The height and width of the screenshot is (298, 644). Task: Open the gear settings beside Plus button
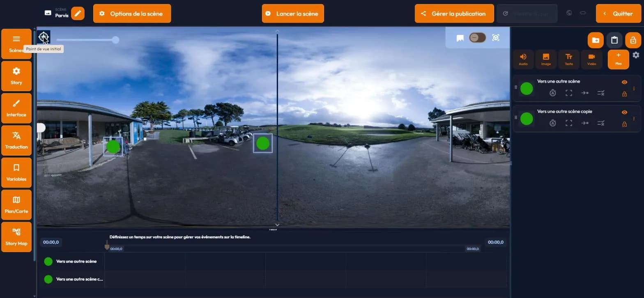click(x=636, y=55)
